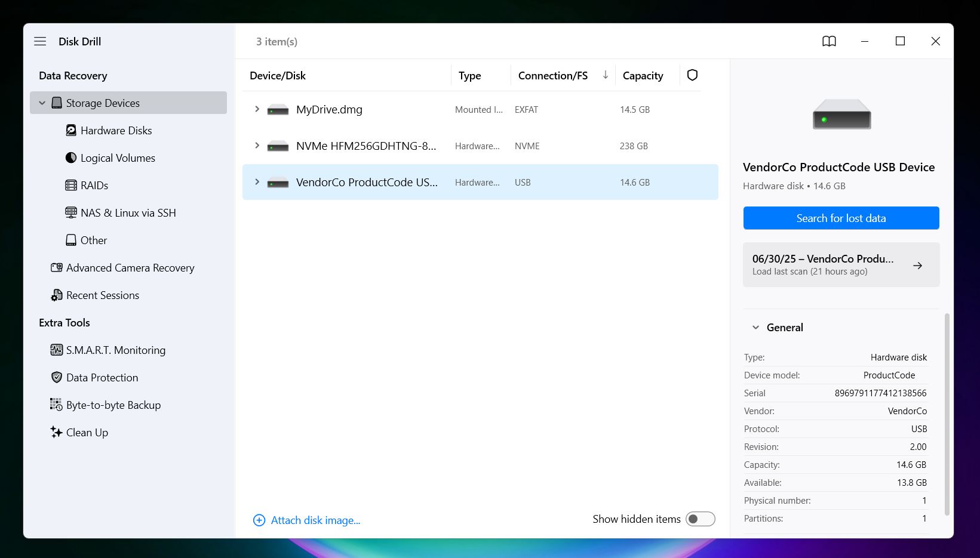Screen dimensions: 980x558
Task: Click the large drive image in details panel
Action: pos(841,114)
